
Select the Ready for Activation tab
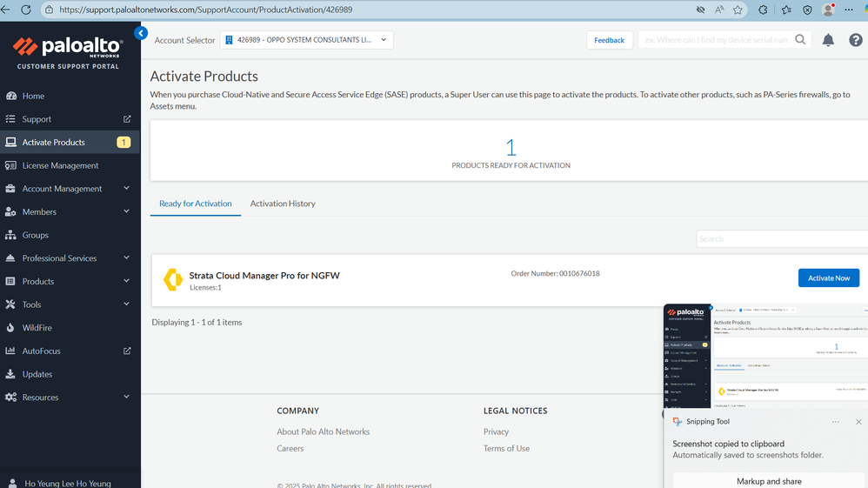click(196, 204)
